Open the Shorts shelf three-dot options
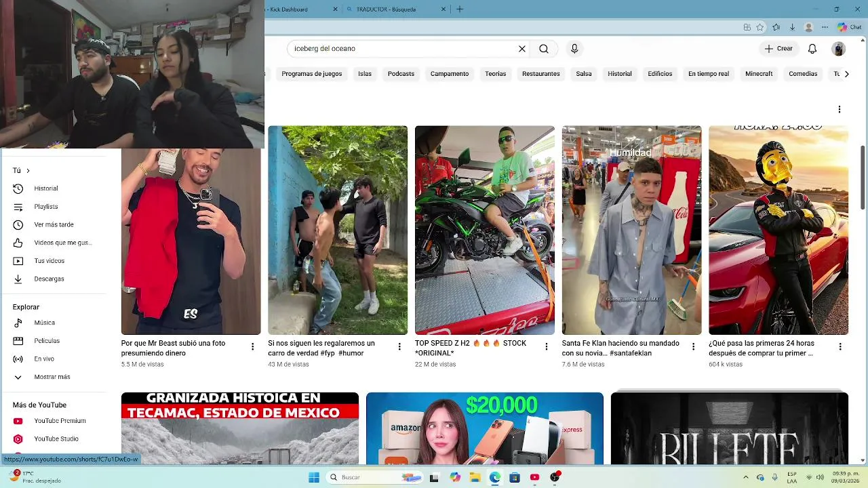 840,109
